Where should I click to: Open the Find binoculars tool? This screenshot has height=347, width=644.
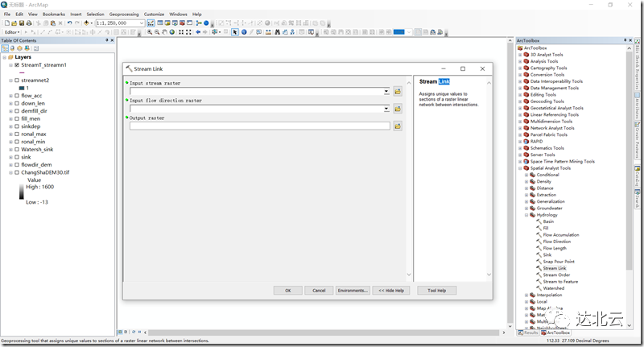[x=277, y=32]
